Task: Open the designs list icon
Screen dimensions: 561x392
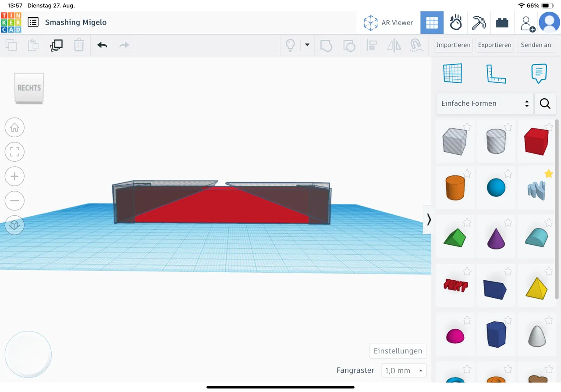Action: point(33,22)
